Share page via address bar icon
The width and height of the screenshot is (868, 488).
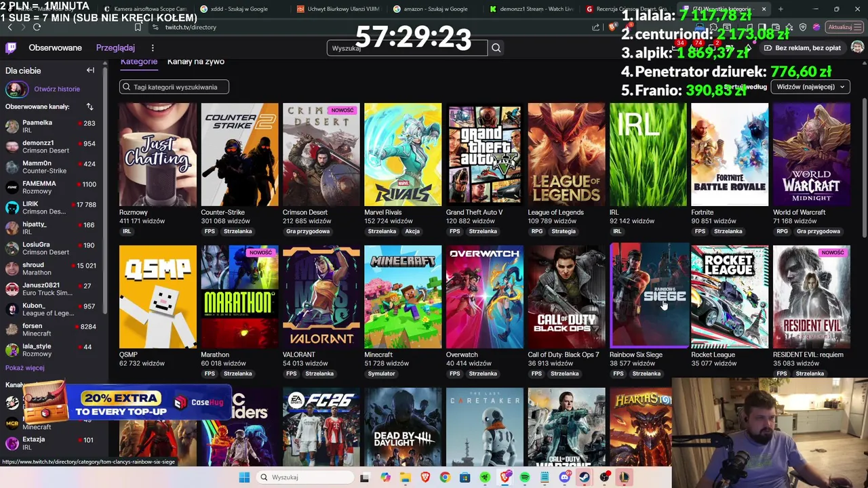pos(595,27)
